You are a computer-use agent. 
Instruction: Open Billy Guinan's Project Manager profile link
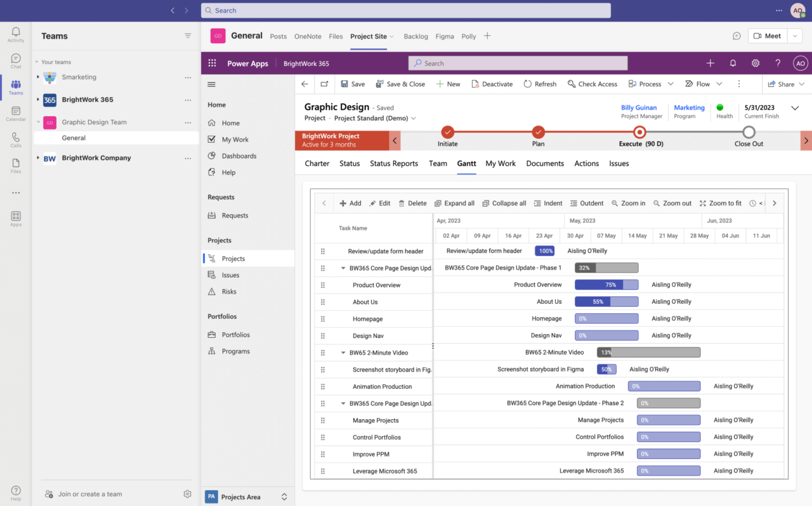(x=639, y=107)
